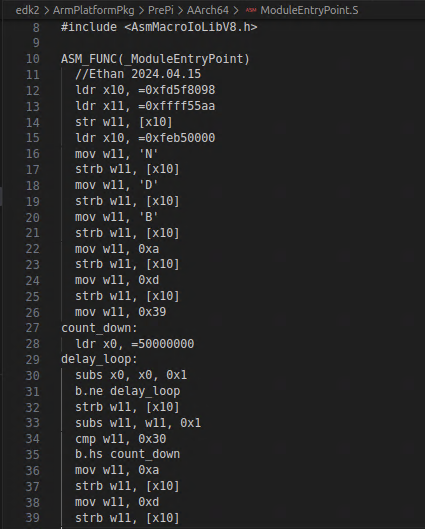
Task: Place cursor on ldr x0, =50000000
Action: [x=135, y=344]
